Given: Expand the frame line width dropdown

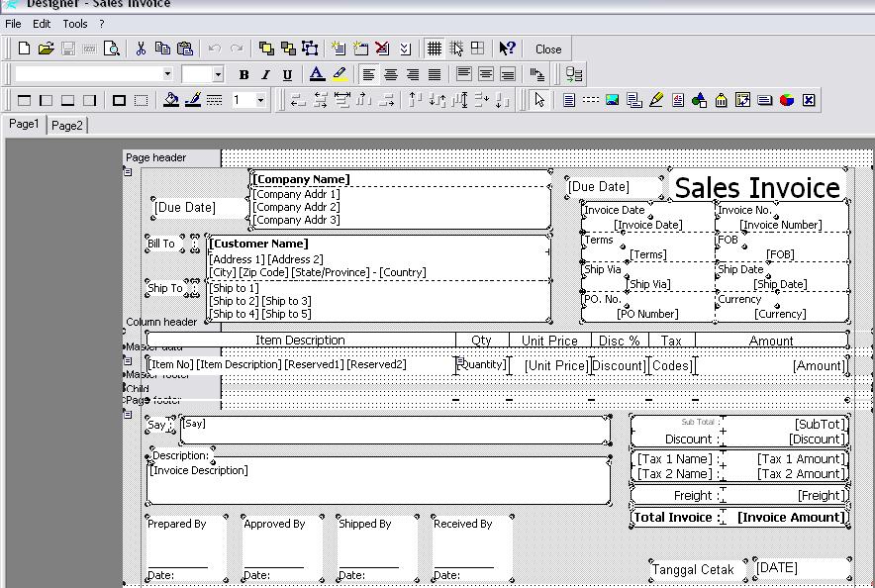Looking at the screenshot, I should [260, 100].
